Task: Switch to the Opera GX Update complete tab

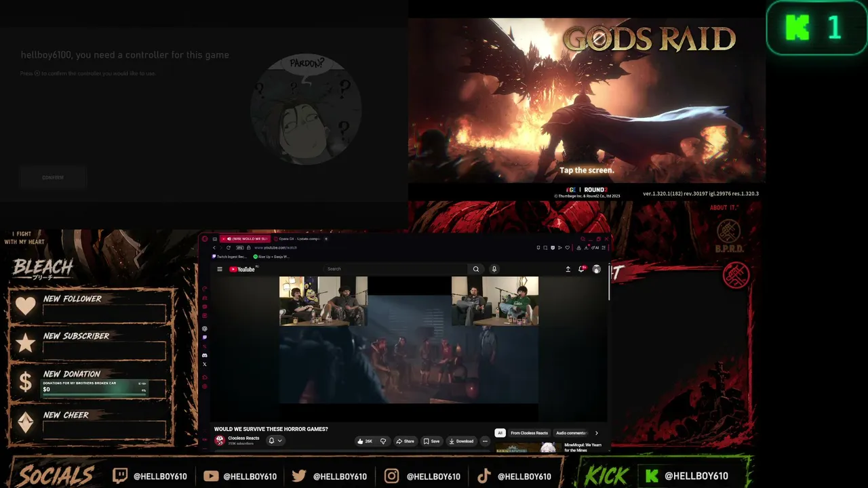Action: point(296,239)
